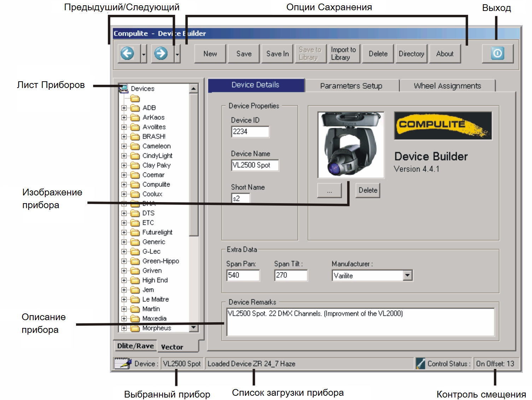Click the VL2500 moving head thumbnail

click(x=351, y=145)
